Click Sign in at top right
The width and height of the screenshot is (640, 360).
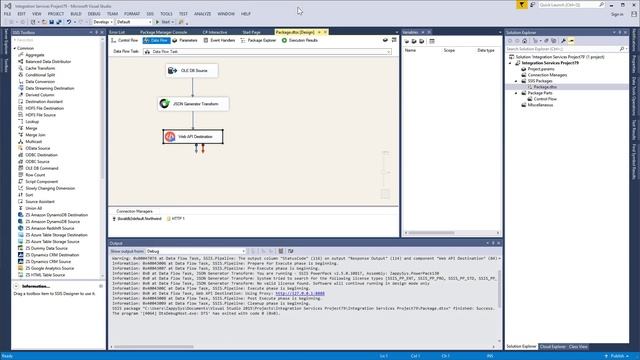(x=617, y=14)
